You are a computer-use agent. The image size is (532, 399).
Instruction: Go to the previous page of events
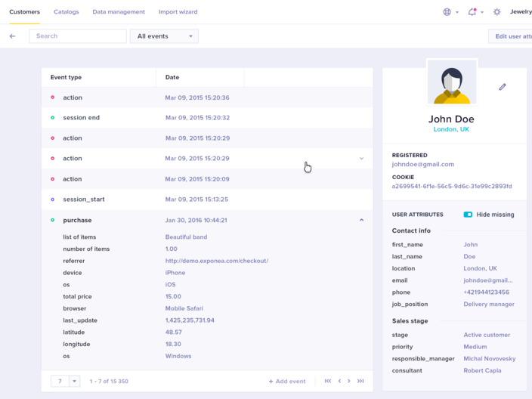[x=339, y=381]
